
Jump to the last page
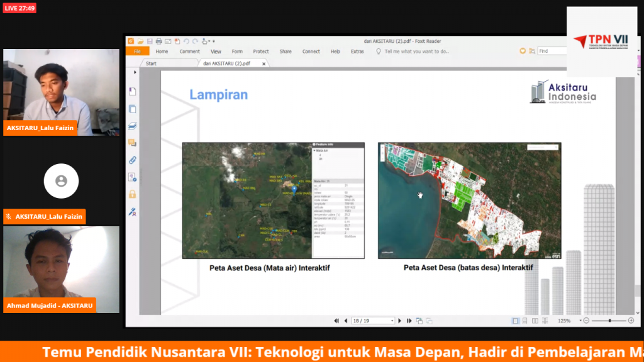(x=409, y=321)
